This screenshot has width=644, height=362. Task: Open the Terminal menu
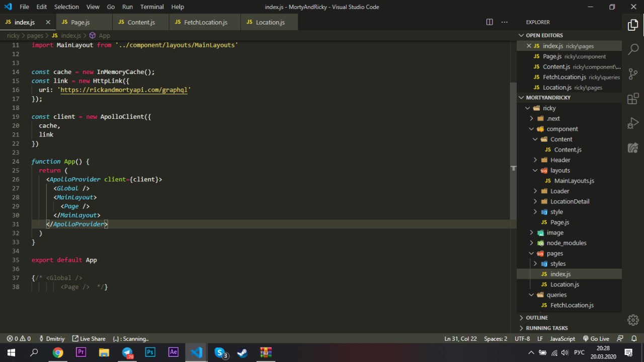tap(152, 7)
